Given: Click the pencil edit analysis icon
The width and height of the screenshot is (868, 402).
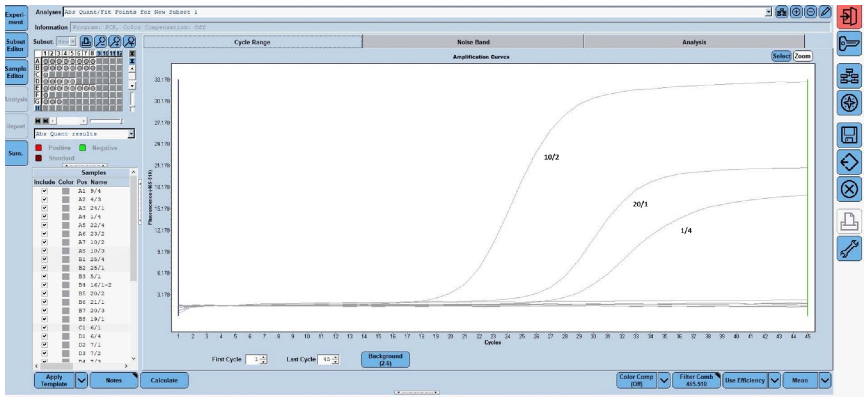Looking at the screenshot, I should 825,12.
